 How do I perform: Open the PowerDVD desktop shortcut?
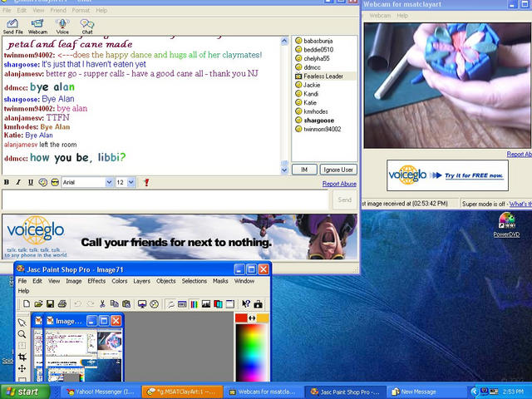point(506,224)
